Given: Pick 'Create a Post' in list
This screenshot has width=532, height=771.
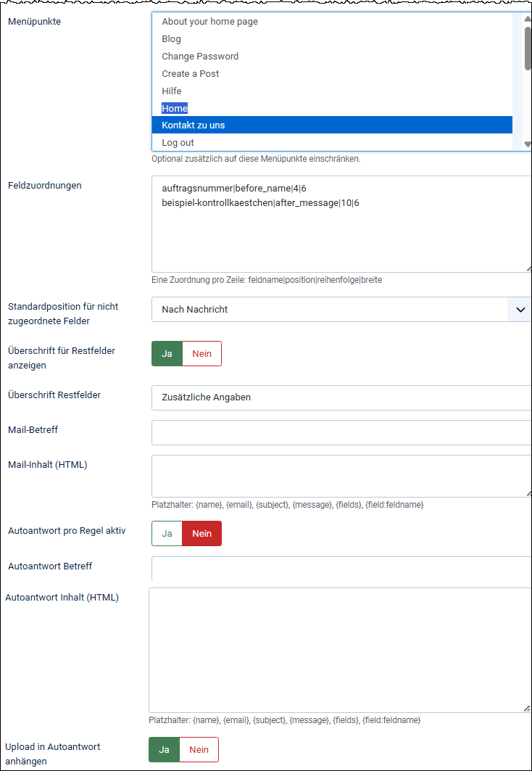Looking at the screenshot, I should (x=191, y=74).
